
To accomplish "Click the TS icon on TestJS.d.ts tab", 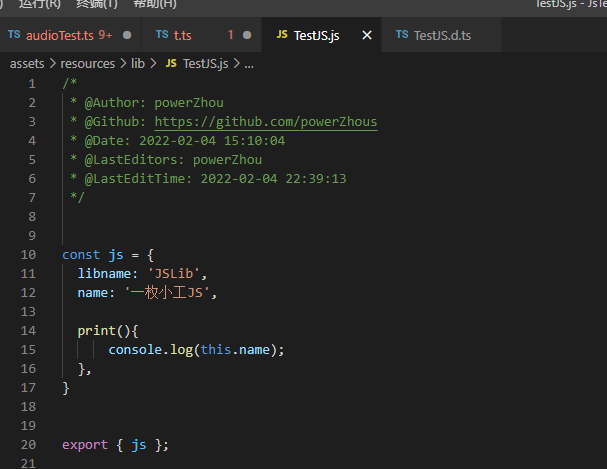I will click(402, 34).
